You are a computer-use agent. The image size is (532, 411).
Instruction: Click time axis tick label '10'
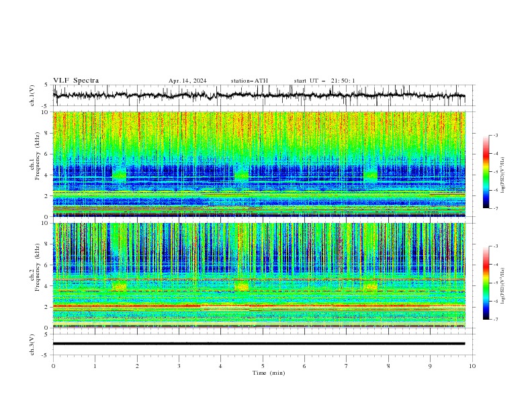click(x=472, y=366)
